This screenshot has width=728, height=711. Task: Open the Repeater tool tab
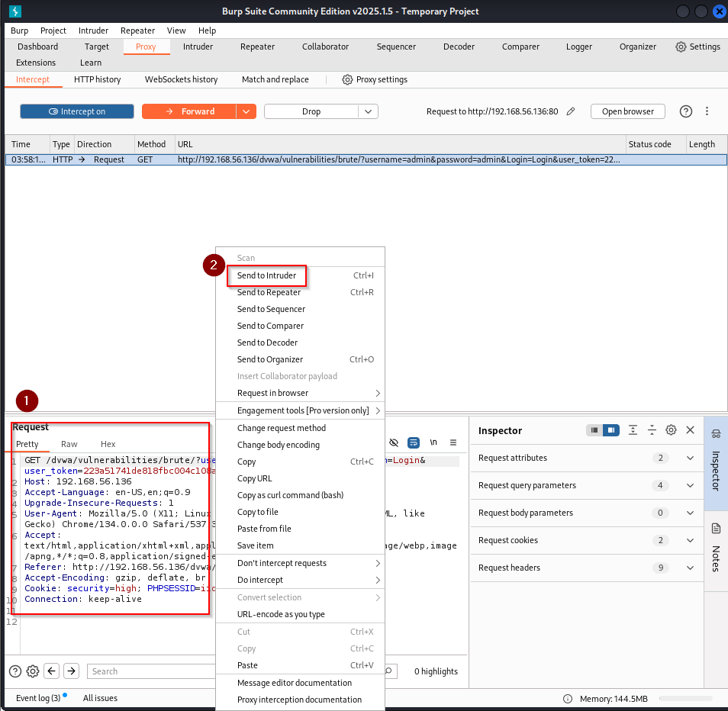257,47
